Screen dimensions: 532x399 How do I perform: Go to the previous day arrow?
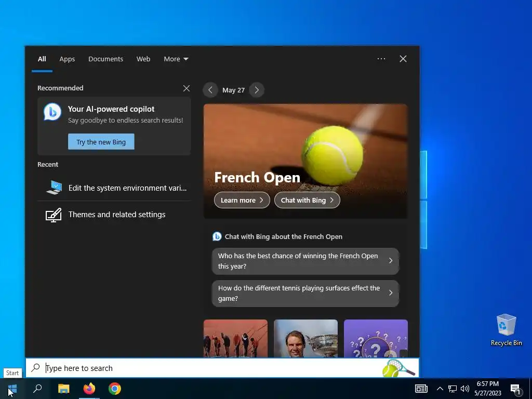[x=210, y=90]
